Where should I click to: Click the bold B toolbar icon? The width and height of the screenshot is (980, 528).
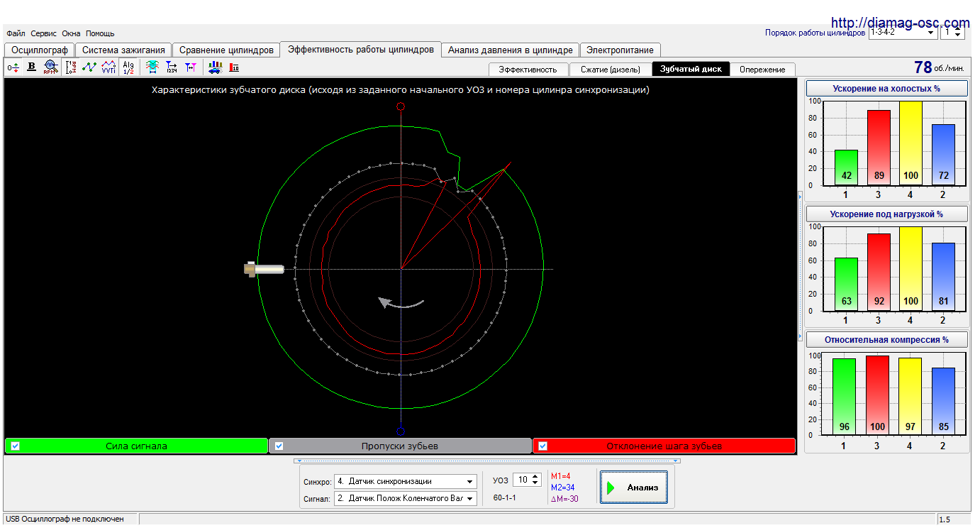pos(31,67)
